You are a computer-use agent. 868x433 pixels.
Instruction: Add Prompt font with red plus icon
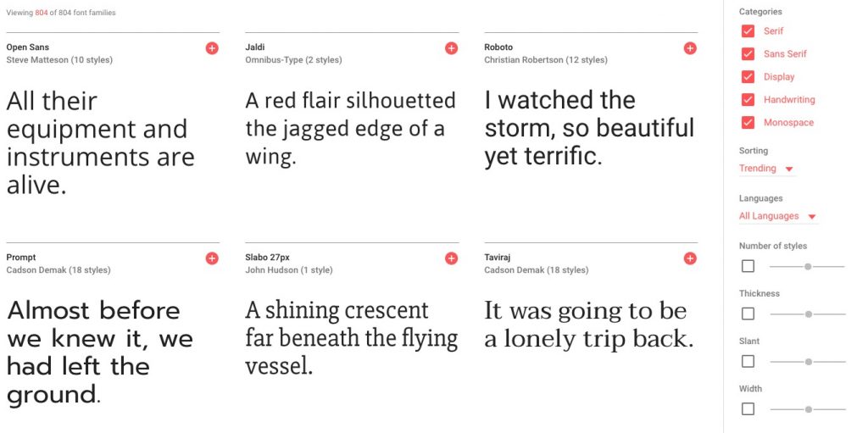tap(212, 258)
